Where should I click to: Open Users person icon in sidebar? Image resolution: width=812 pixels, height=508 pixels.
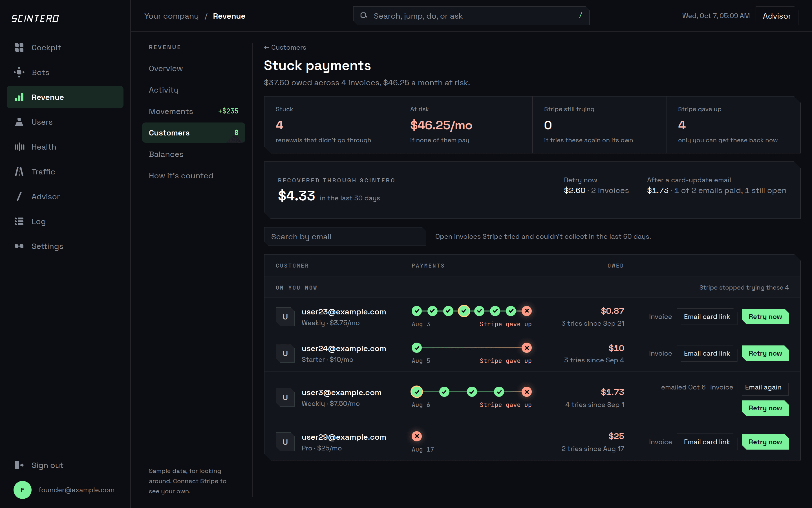click(x=19, y=122)
